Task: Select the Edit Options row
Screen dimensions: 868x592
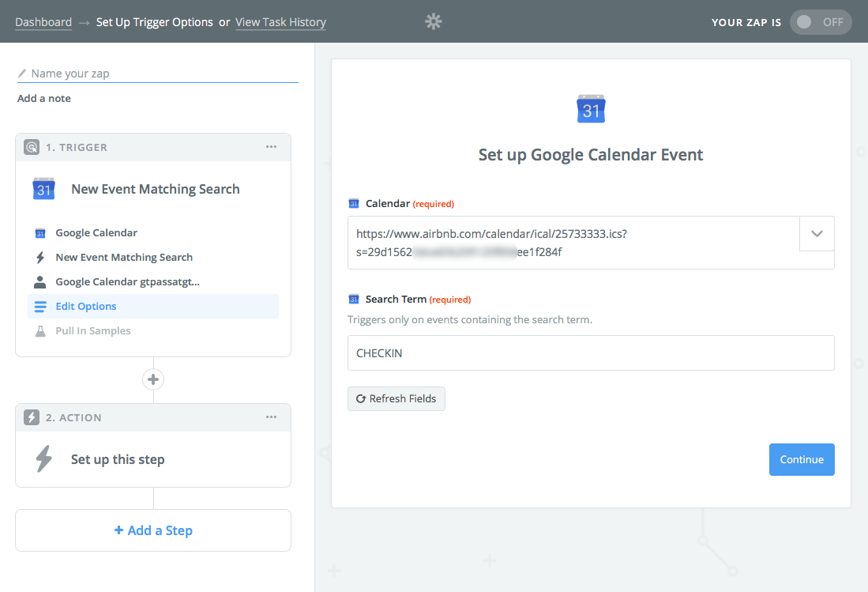Action: click(153, 306)
